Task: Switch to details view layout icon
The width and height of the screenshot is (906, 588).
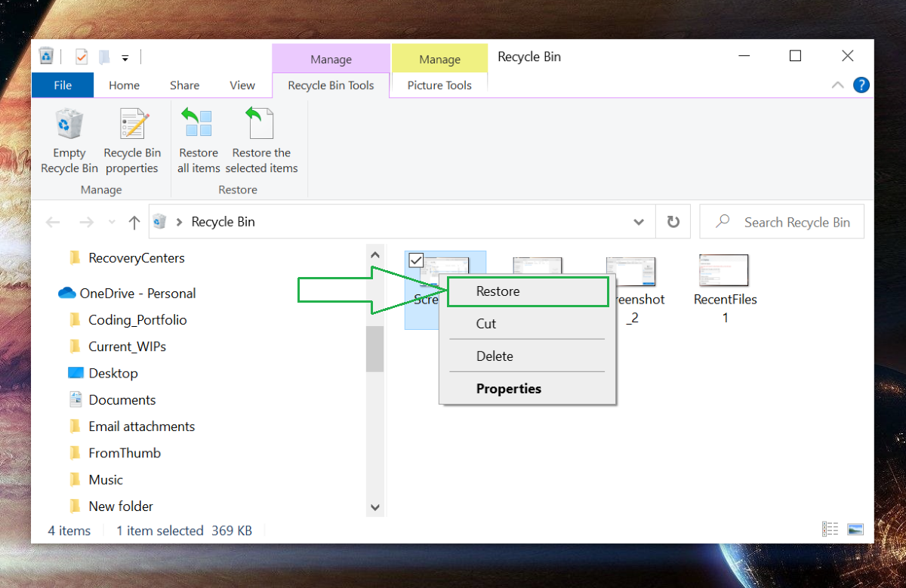Action: [x=830, y=530]
